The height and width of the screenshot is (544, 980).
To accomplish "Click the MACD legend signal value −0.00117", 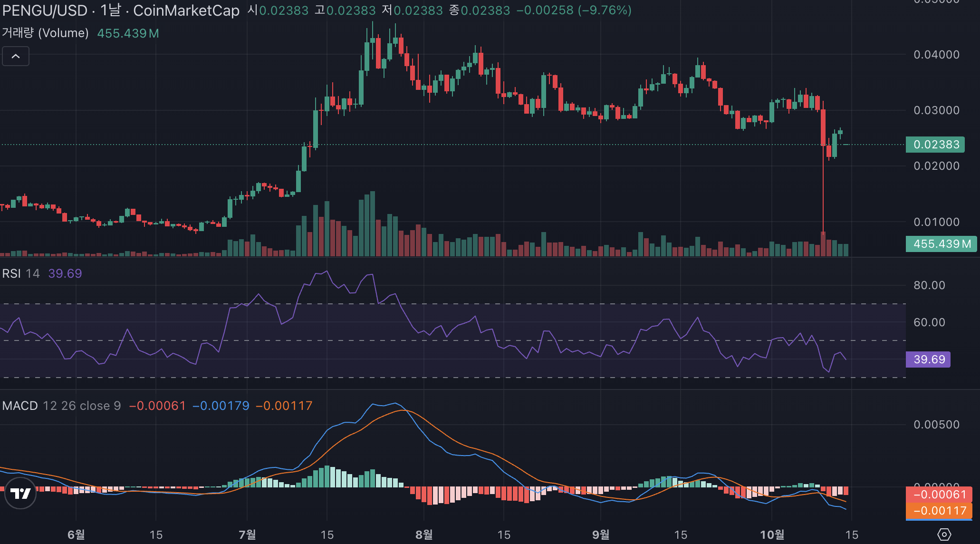I will (284, 406).
